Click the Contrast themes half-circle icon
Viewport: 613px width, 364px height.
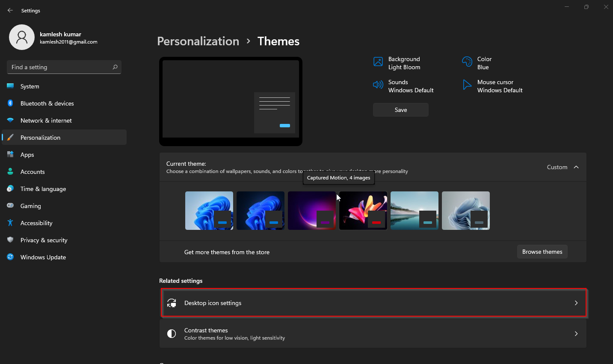click(172, 333)
